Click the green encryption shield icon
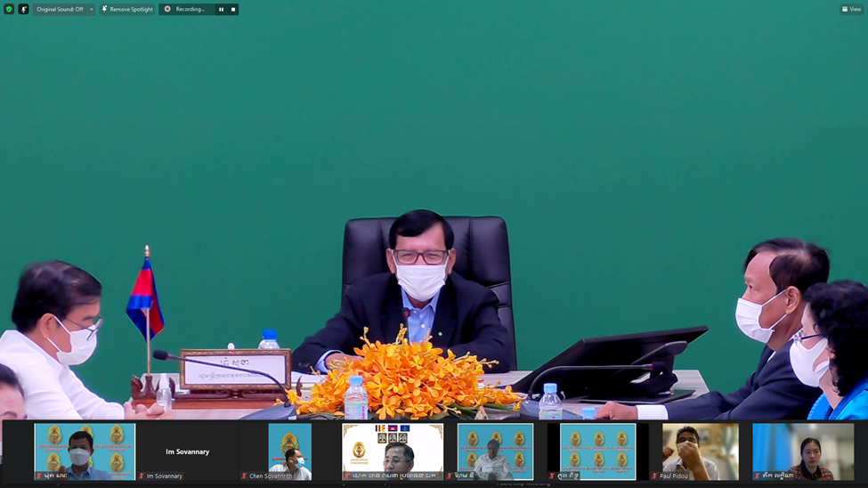Viewport: 868px width, 488px height. point(9,9)
